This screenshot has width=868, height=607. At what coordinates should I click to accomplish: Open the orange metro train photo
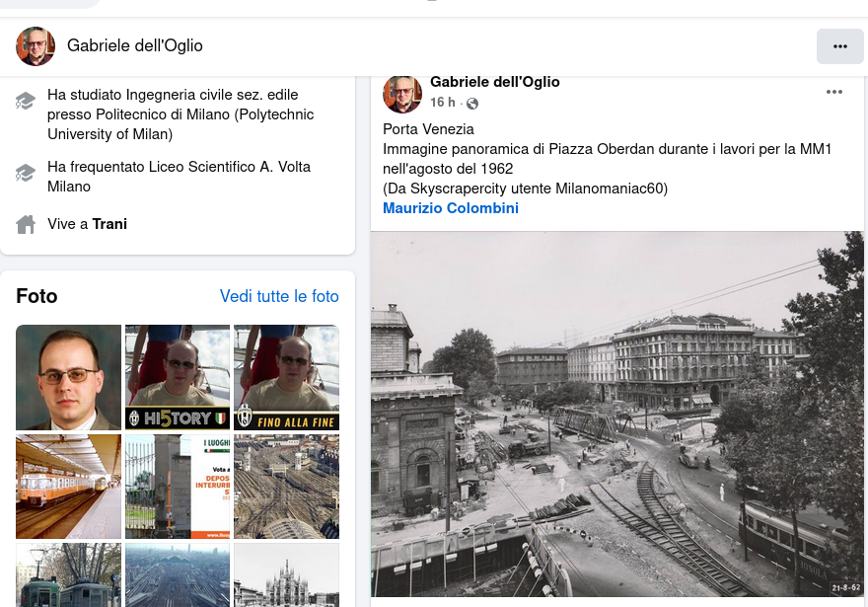(x=68, y=487)
